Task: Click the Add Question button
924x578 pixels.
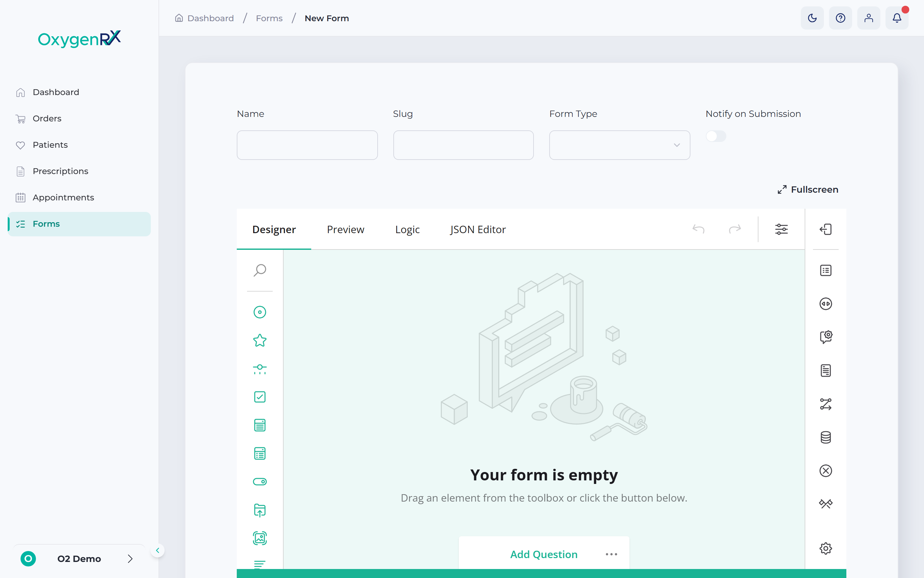Action: point(544,554)
